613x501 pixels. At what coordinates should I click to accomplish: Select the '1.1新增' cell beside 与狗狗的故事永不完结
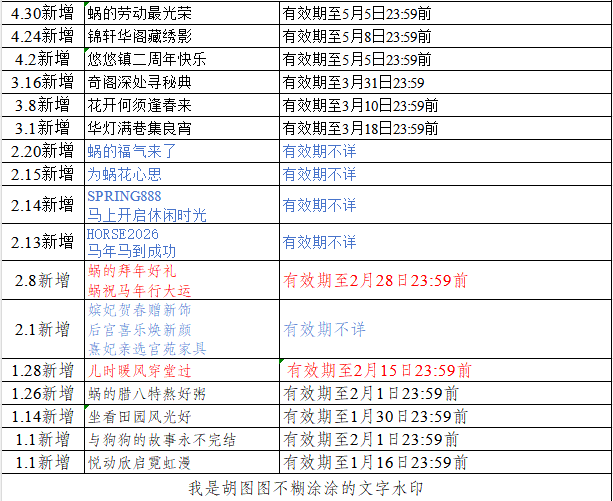(x=43, y=439)
